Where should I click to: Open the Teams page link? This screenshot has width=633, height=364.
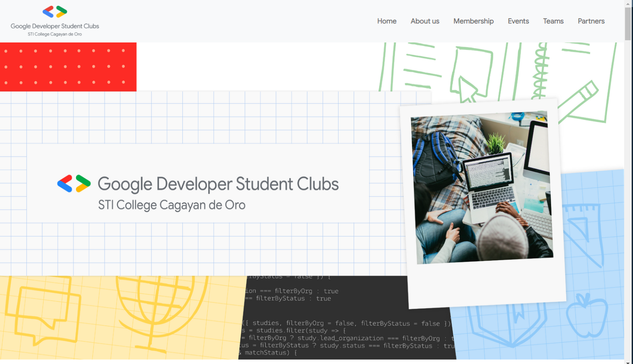point(553,21)
